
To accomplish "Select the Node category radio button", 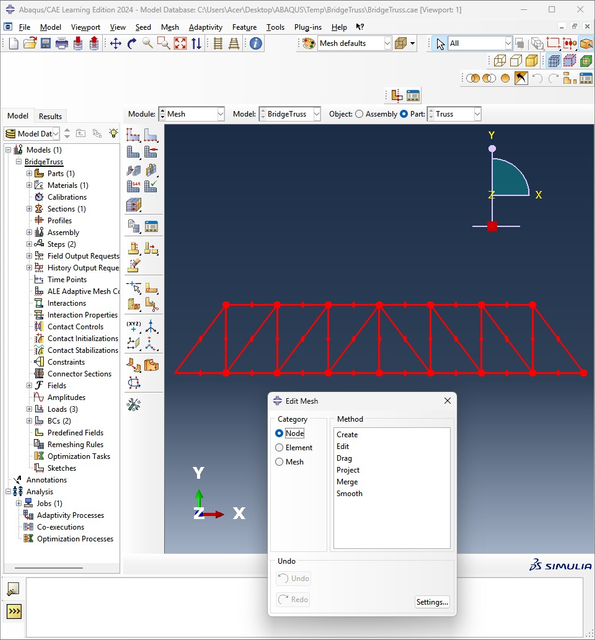I will 279,433.
